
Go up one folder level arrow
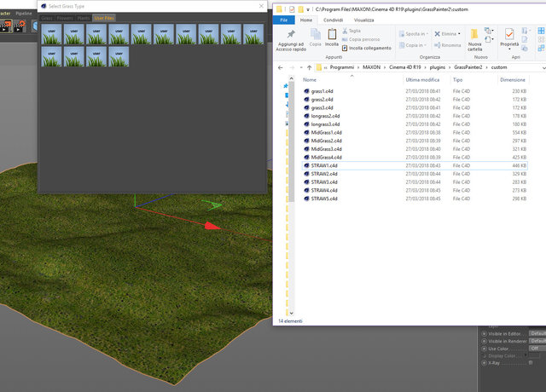(x=309, y=67)
